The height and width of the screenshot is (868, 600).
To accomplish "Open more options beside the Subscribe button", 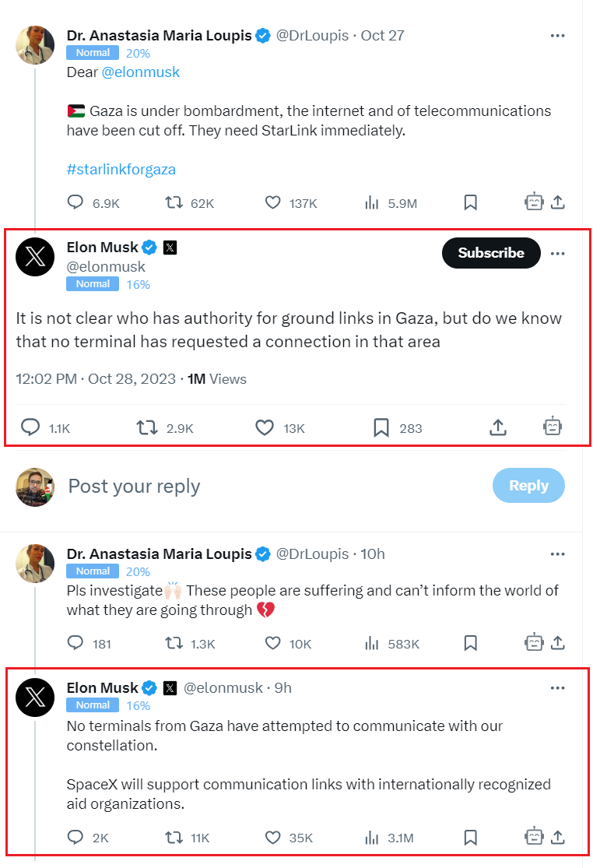I will pyautogui.click(x=557, y=253).
